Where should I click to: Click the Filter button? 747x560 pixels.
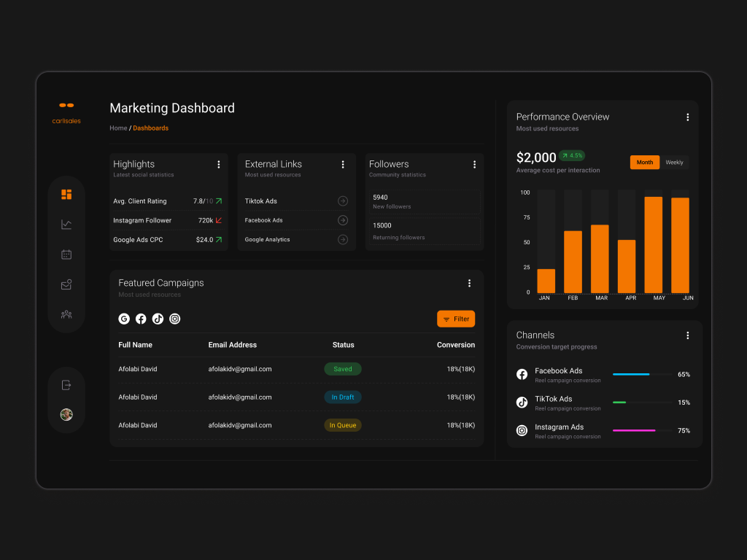(x=456, y=319)
